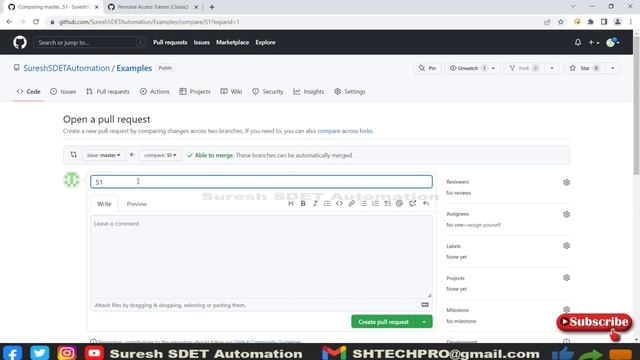Expand the Star lists dropdown arrow
The width and height of the screenshot is (640, 360).
613,68
